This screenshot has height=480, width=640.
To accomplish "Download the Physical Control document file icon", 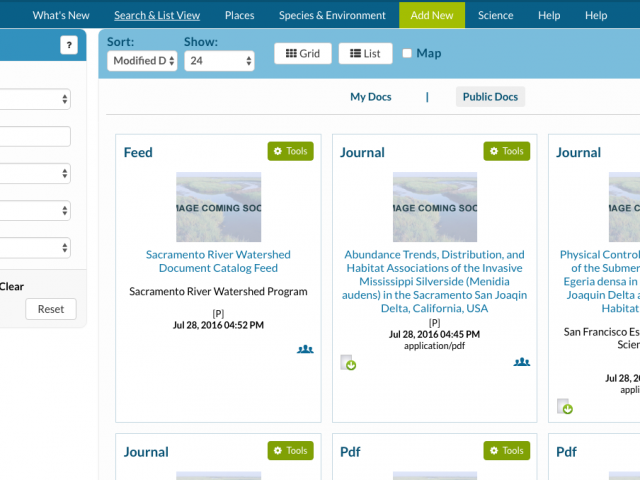I will [x=564, y=407].
